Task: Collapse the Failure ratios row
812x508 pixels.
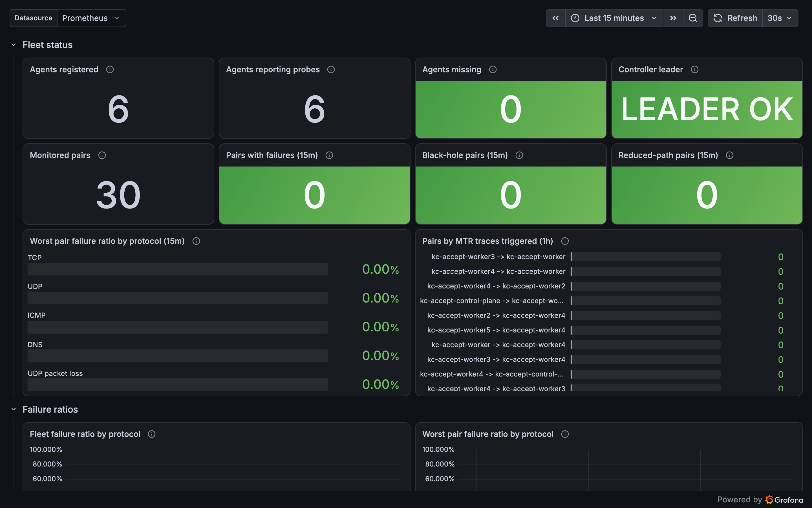Action: click(x=14, y=409)
